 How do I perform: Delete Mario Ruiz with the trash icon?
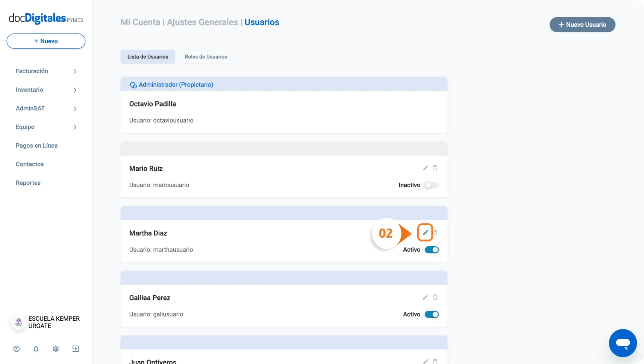click(435, 168)
